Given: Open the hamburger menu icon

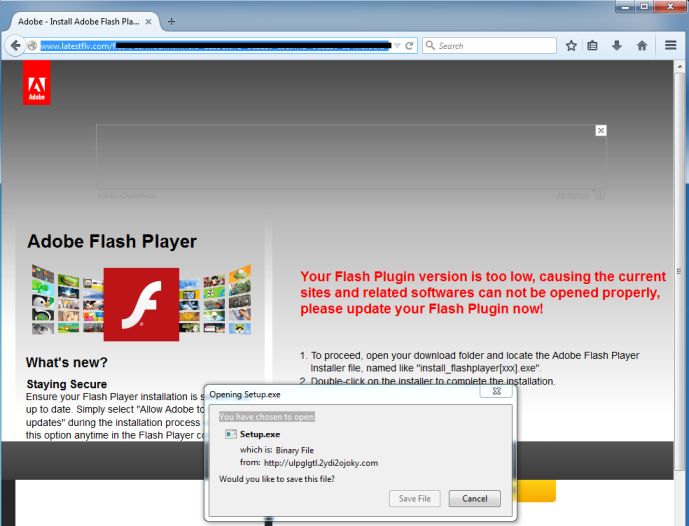Looking at the screenshot, I should point(670,45).
